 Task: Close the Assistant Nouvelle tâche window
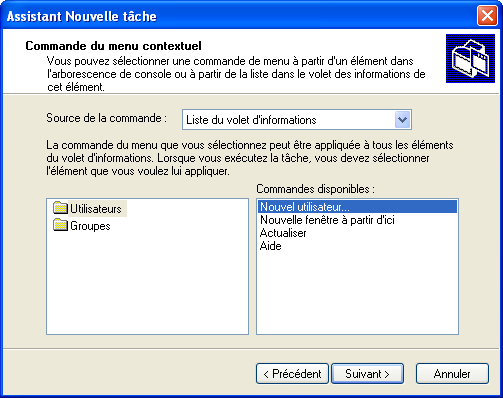pyautogui.click(x=487, y=16)
